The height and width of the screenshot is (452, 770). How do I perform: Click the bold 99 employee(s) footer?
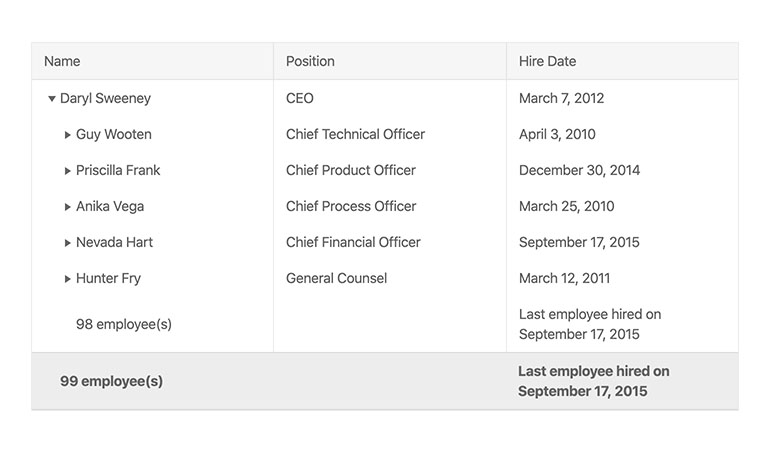[111, 381]
